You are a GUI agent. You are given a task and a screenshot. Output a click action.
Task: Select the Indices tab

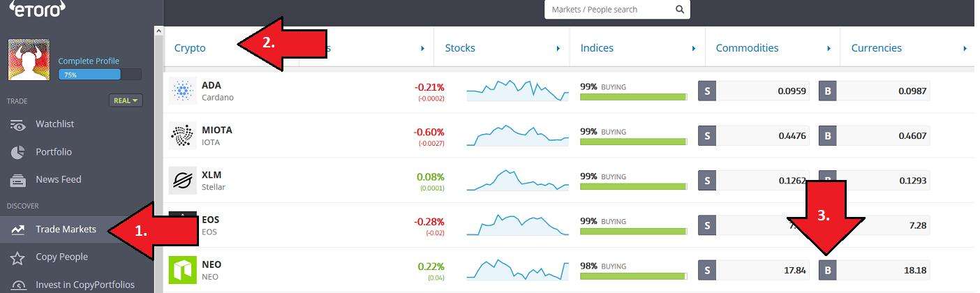click(x=597, y=48)
